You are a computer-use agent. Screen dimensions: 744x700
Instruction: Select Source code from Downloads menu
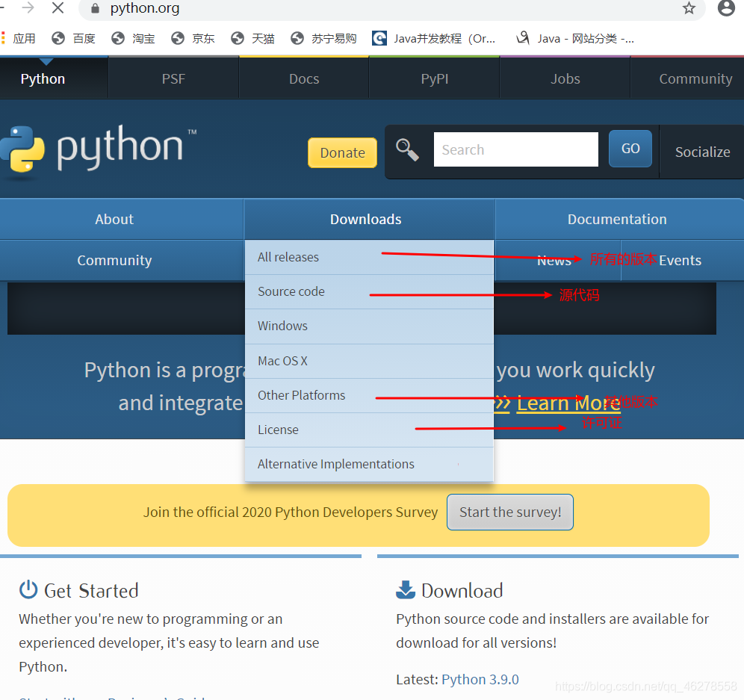[x=369, y=291]
